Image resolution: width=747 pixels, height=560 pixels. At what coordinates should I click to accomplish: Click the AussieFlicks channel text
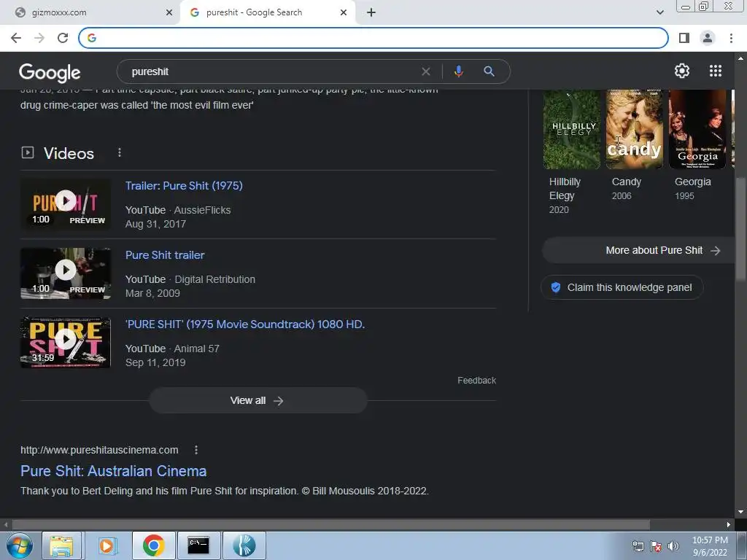tap(202, 210)
